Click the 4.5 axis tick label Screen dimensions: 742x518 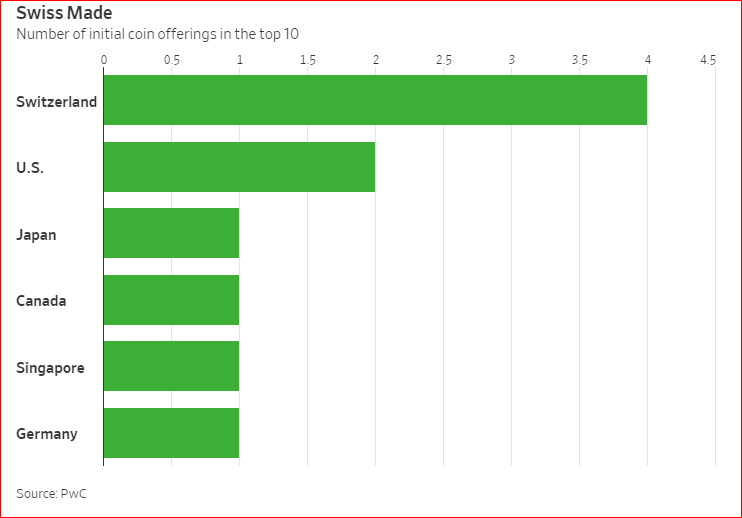pyautogui.click(x=708, y=60)
